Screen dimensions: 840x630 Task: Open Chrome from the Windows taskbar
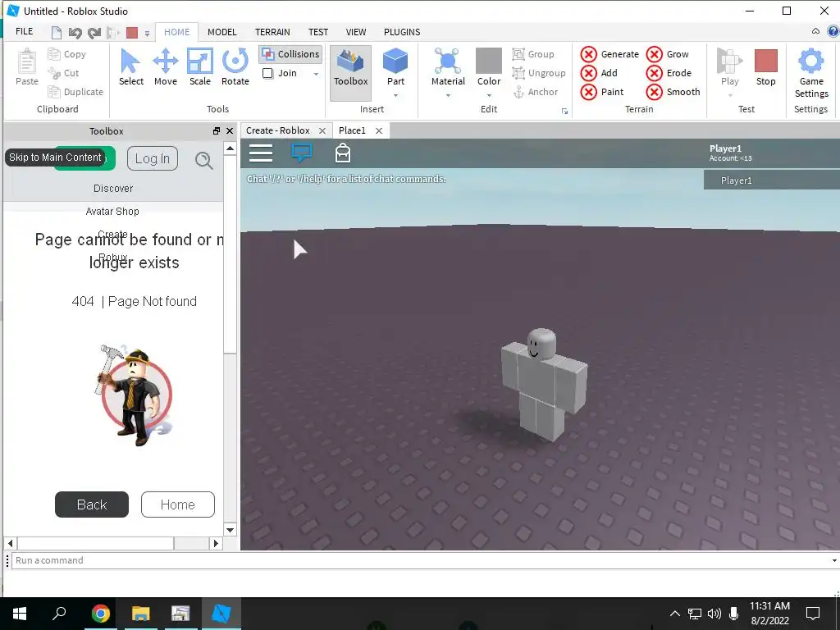[100, 614]
